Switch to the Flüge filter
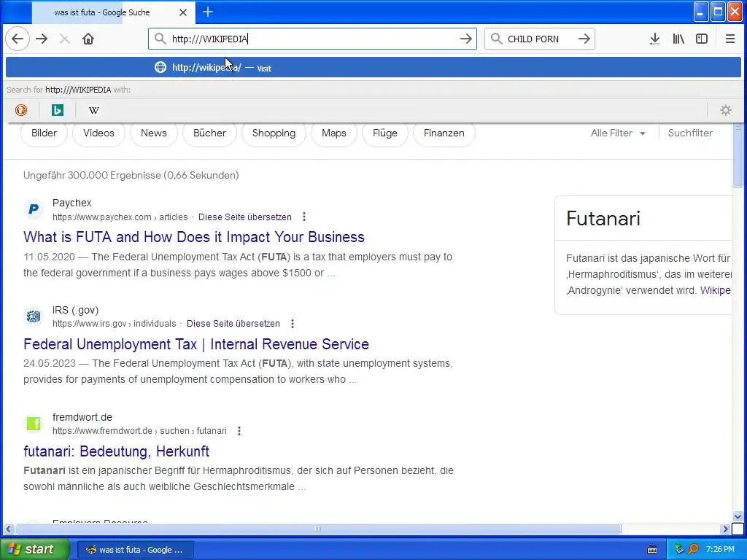 point(385,133)
